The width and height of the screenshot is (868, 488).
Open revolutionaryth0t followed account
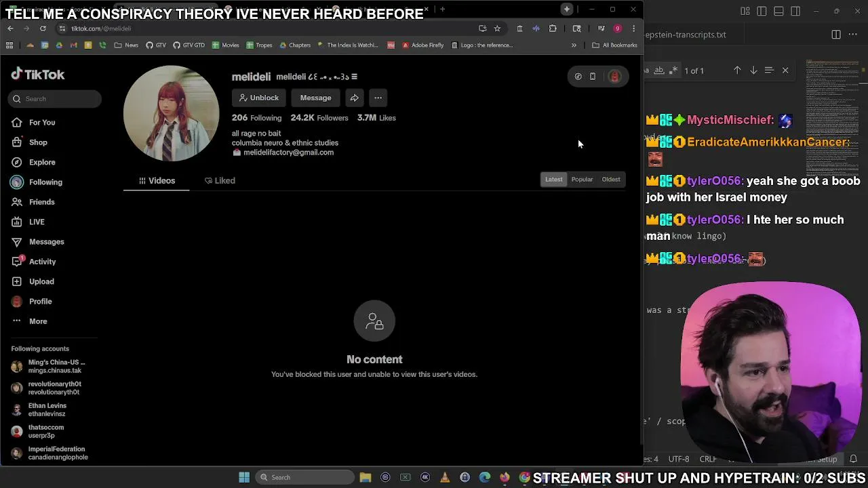click(x=46, y=388)
